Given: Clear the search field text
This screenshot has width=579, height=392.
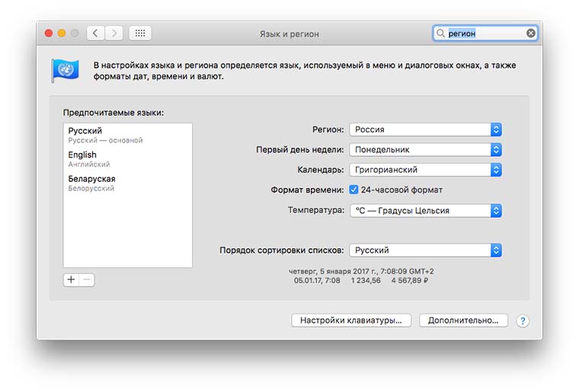Looking at the screenshot, I should (x=531, y=33).
